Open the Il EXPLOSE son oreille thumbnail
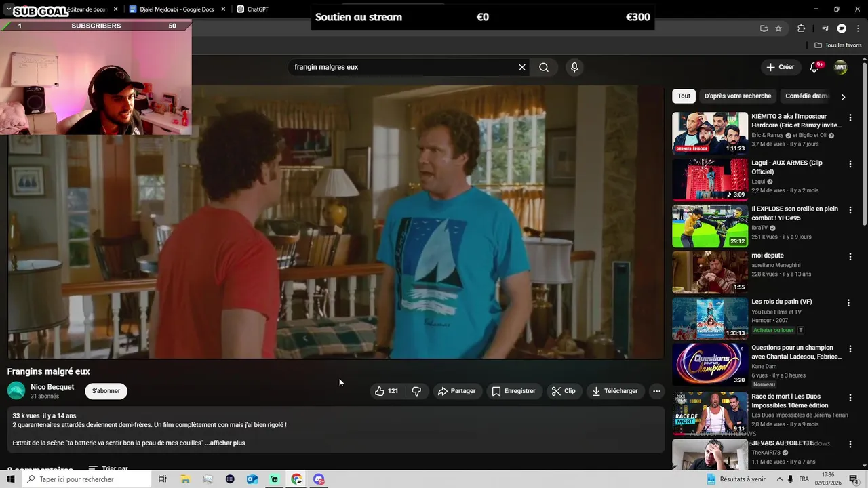The height and width of the screenshot is (488, 868). click(710, 226)
